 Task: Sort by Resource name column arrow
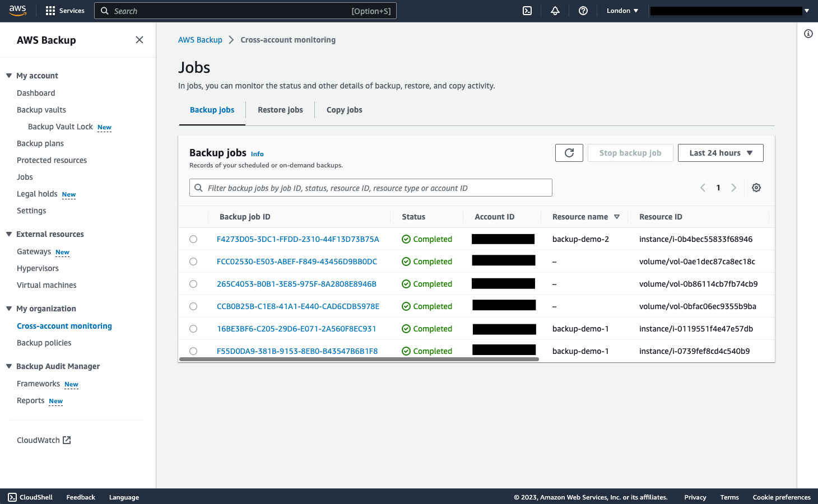617,217
